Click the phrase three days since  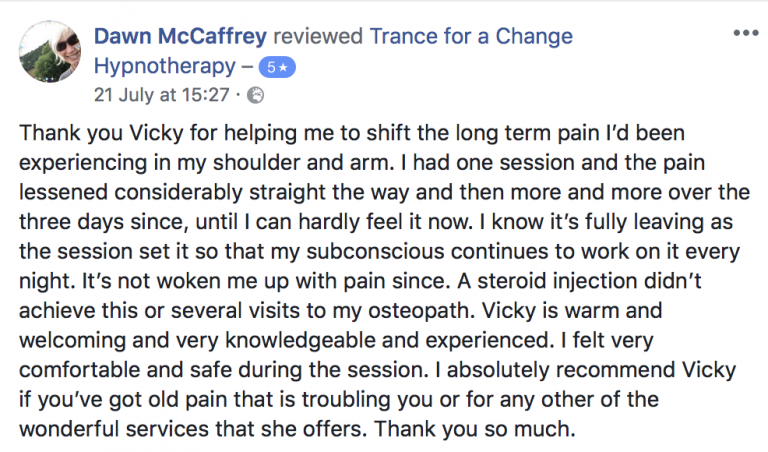[104, 222]
